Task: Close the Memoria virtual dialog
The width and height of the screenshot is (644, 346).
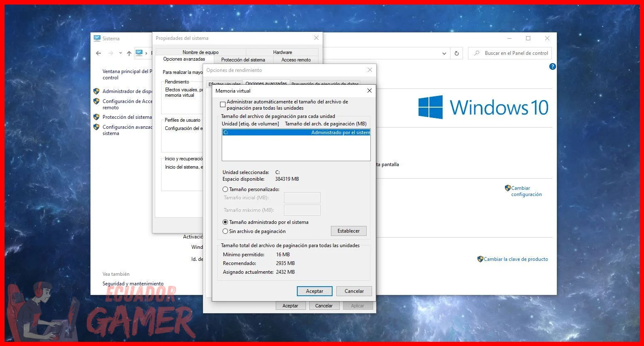Action: [x=370, y=91]
